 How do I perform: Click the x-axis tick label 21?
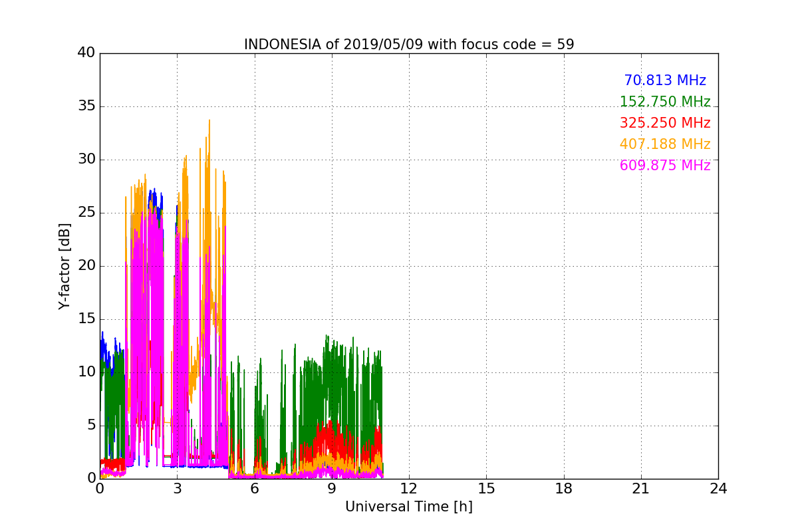click(x=641, y=489)
